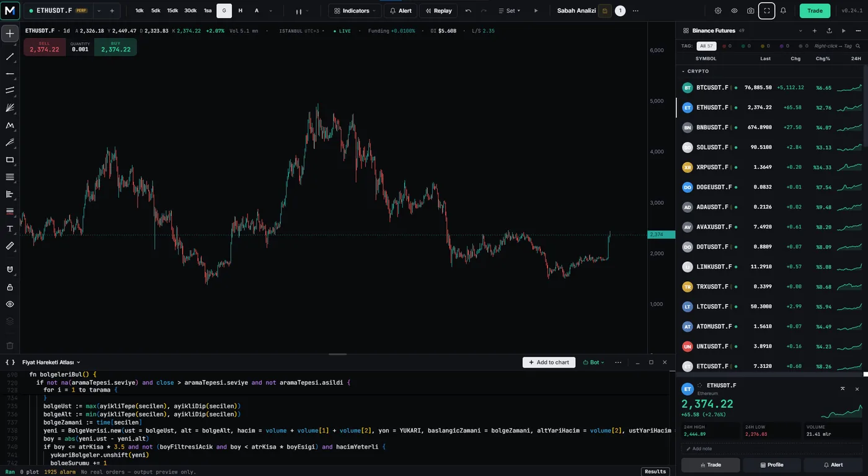Export the watchlist with the upload icon
This screenshot has height=476, width=868.
[x=830, y=30]
